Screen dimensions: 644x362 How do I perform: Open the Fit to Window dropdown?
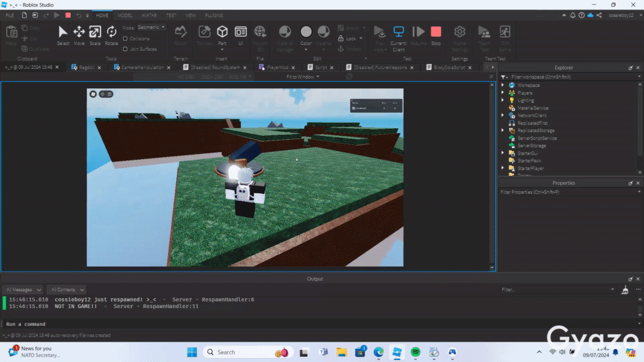(x=303, y=77)
